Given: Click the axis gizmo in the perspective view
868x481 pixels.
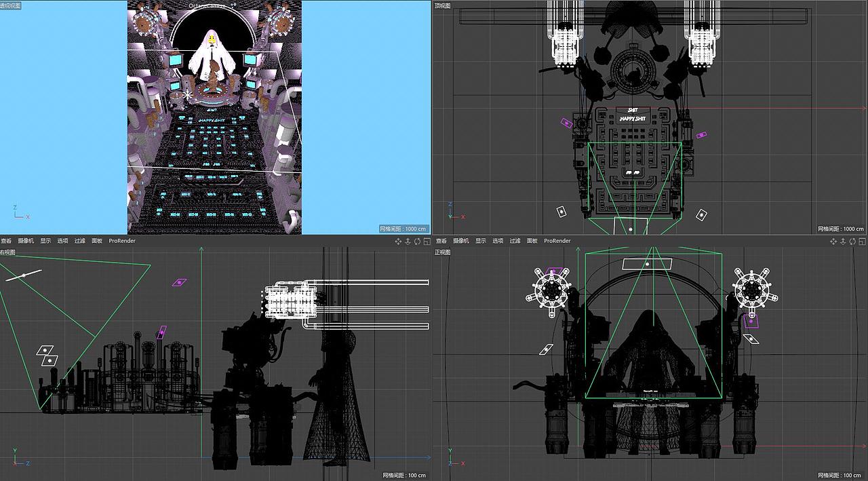Looking at the screenshot, I should pos(20,212).
